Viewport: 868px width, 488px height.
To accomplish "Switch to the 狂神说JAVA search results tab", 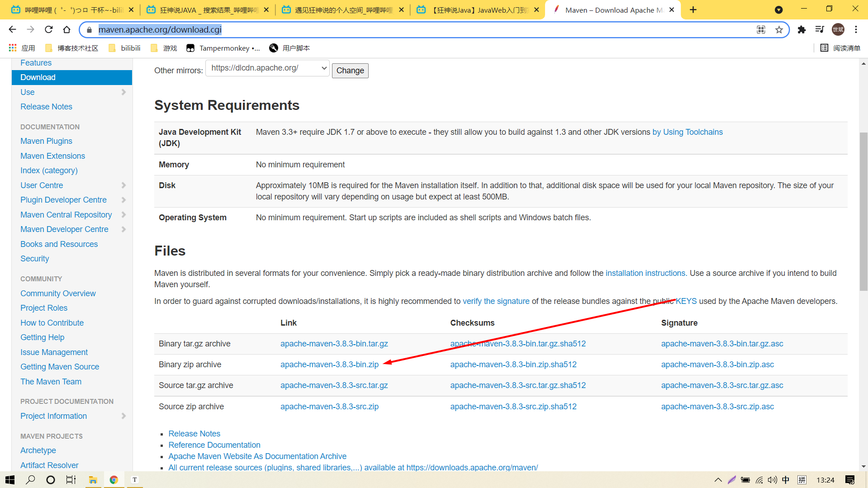I will (x=207, y=10).
